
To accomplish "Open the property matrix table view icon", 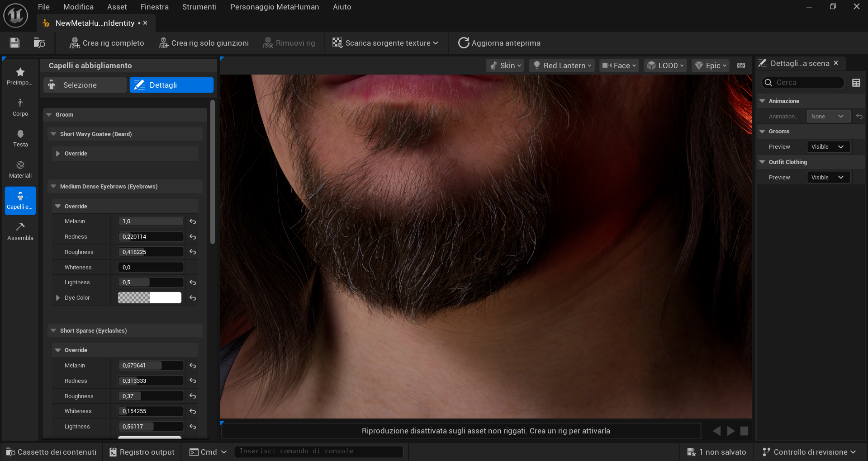I will point(856,83).
